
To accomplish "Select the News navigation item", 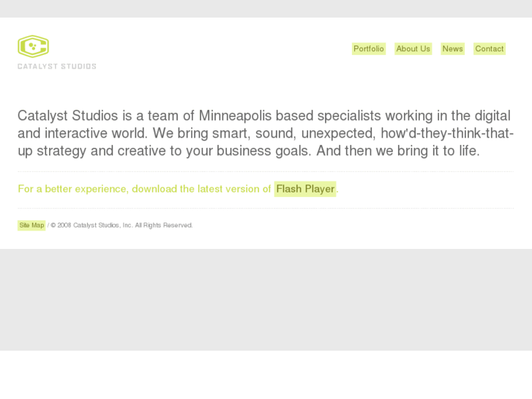I will coord(452,49).
